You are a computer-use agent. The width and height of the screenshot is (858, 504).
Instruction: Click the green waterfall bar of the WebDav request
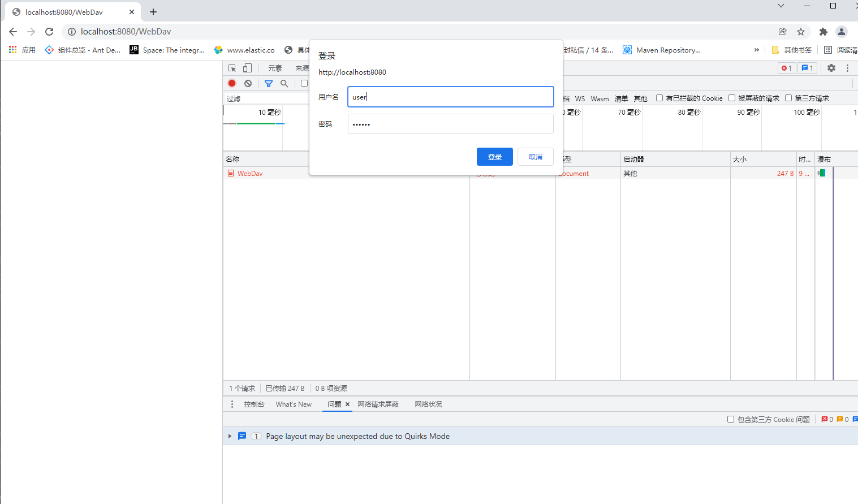[x=822, y=173]
